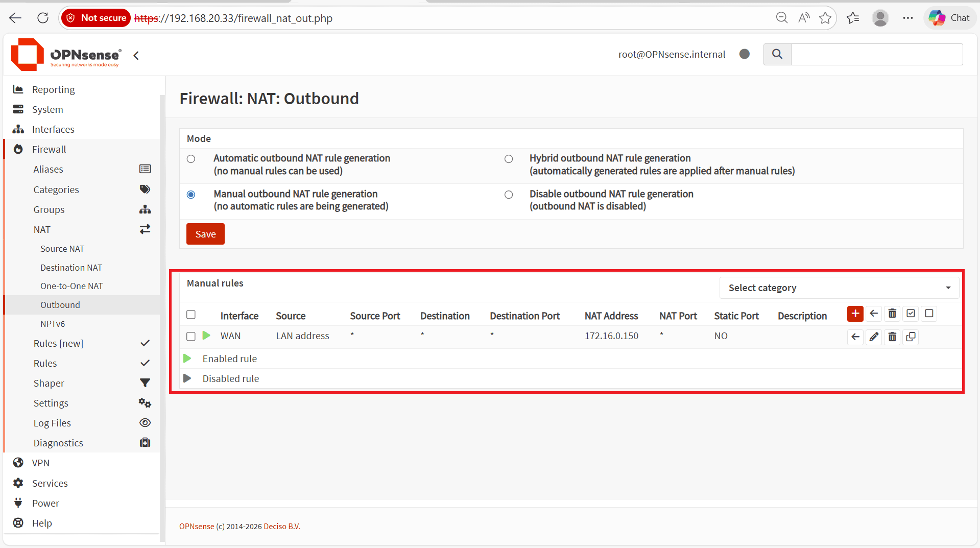Add a new manual NAT rule
980x548 pixels.
click(x=855, y=314)
